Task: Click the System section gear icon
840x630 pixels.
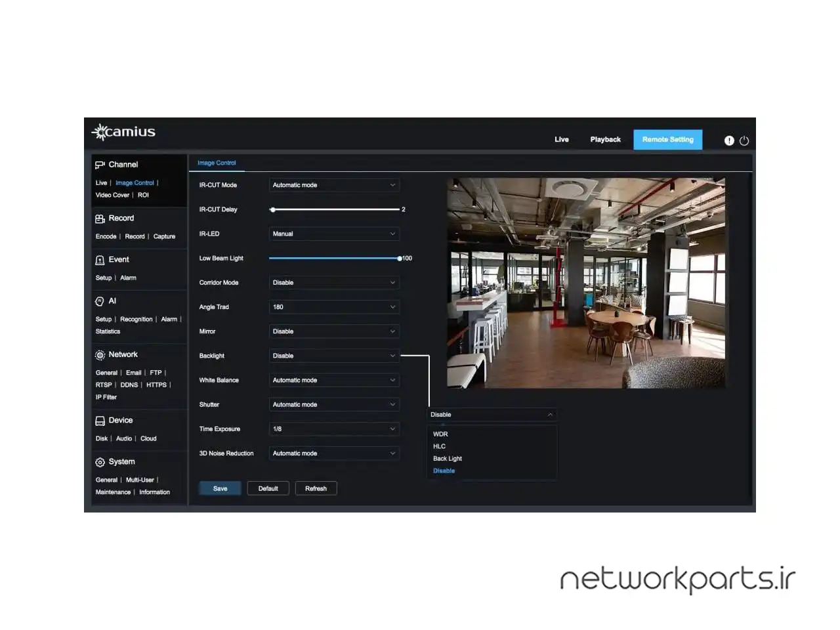Action: [100, 462]
